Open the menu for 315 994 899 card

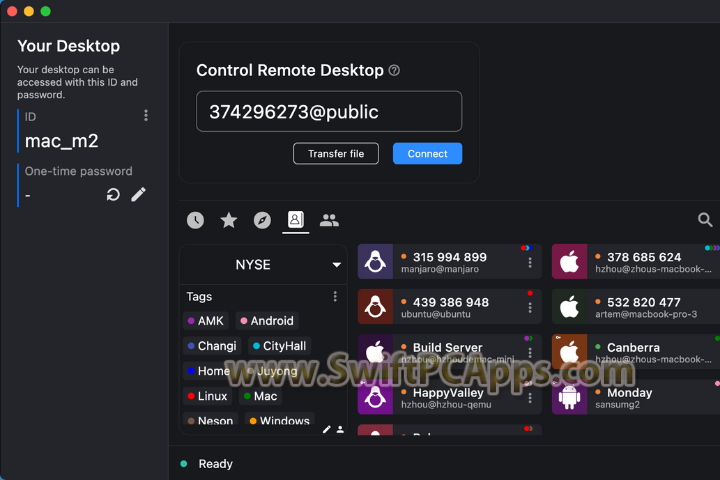[x=530, y=262]
